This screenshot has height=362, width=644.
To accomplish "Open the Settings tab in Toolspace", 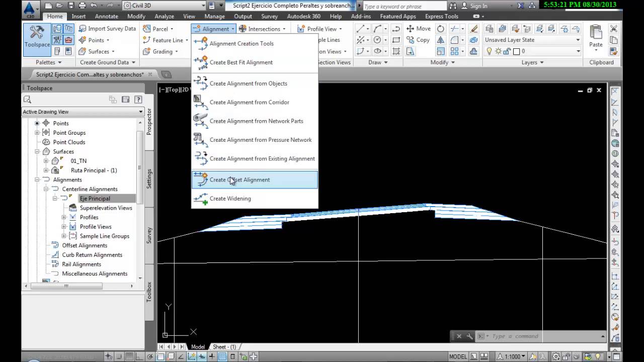I will [x=149, y=178].
